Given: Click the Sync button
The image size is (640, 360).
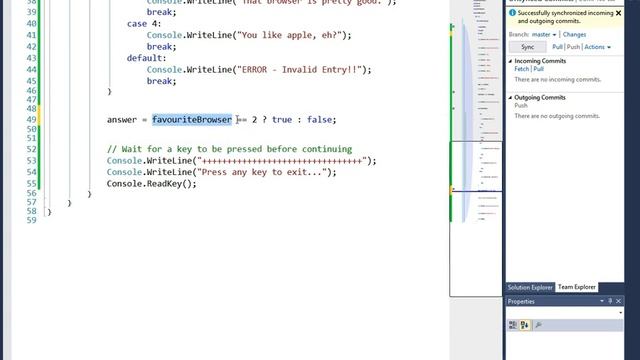Looking at the screenshot, I should pos(527,47).
